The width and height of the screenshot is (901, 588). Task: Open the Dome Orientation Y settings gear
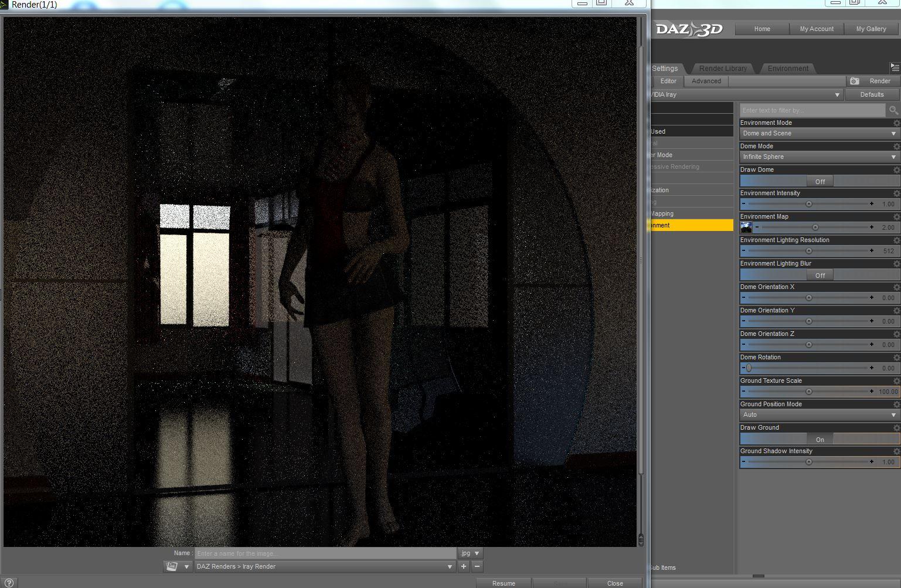(x=896, y=311)
